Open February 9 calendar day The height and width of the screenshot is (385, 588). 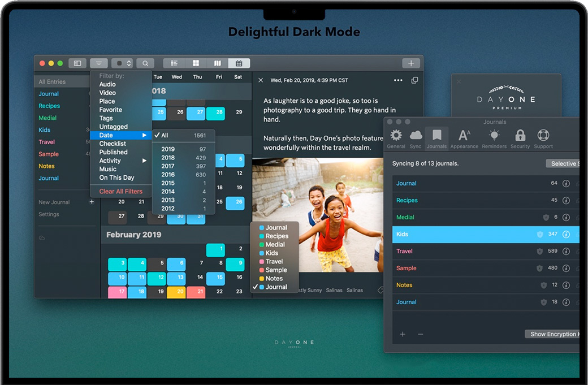coord(235,264)
